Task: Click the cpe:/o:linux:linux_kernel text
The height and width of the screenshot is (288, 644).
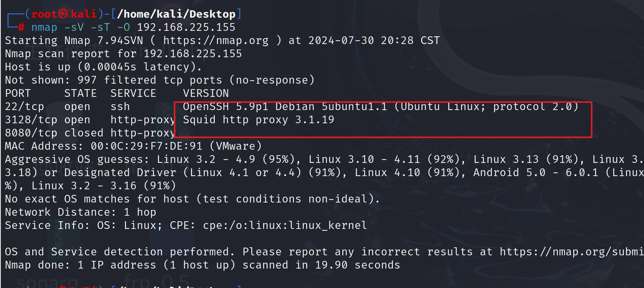Action: 285,225
